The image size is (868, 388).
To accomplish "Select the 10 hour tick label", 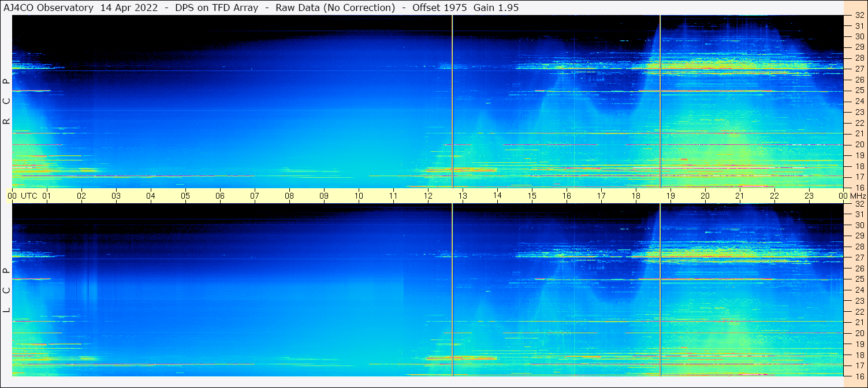I will tap(359, 196).
